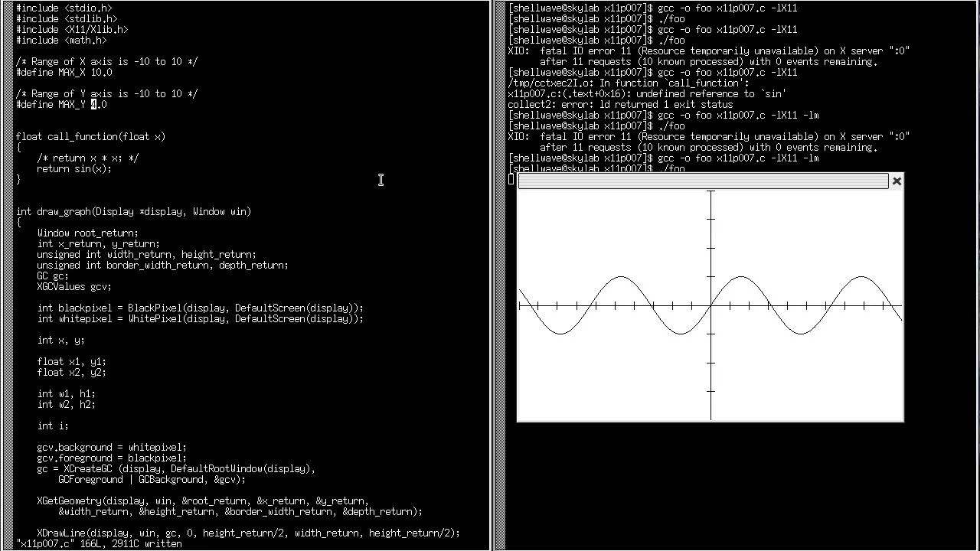Click the line 'int x_return, y_return;'

click(x=99, y=244)
